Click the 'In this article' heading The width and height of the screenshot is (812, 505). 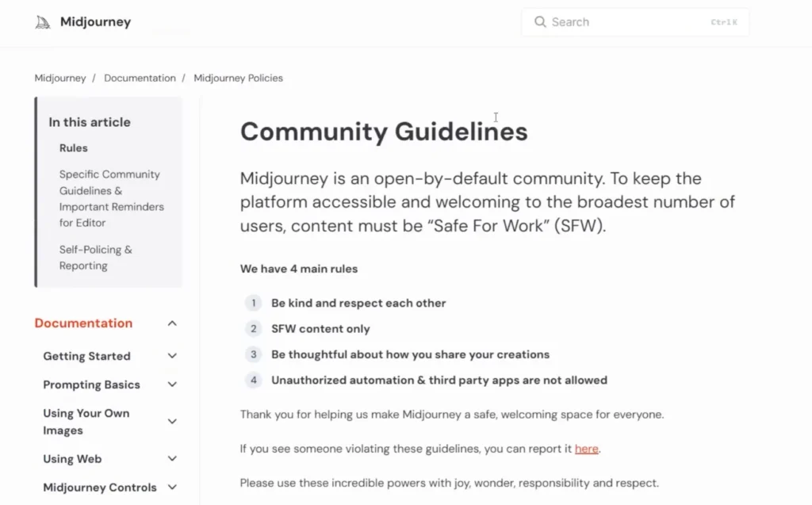pos(90,122)
